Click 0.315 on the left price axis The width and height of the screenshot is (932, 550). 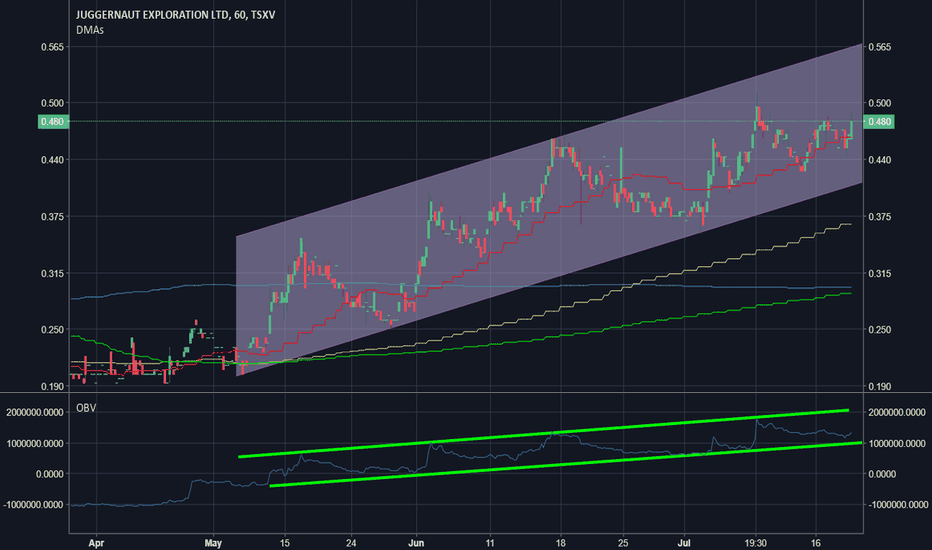pyautogui.click(x=52, y=274)
